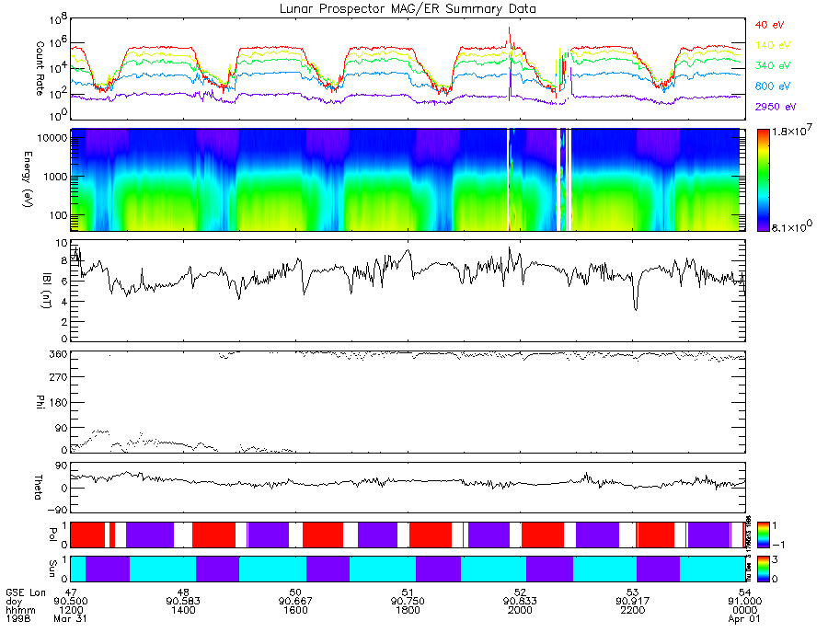Viewport: 828px width, 644px height.
Task: Click the "90.917" day-of-year value
Action: click(633, 602)
